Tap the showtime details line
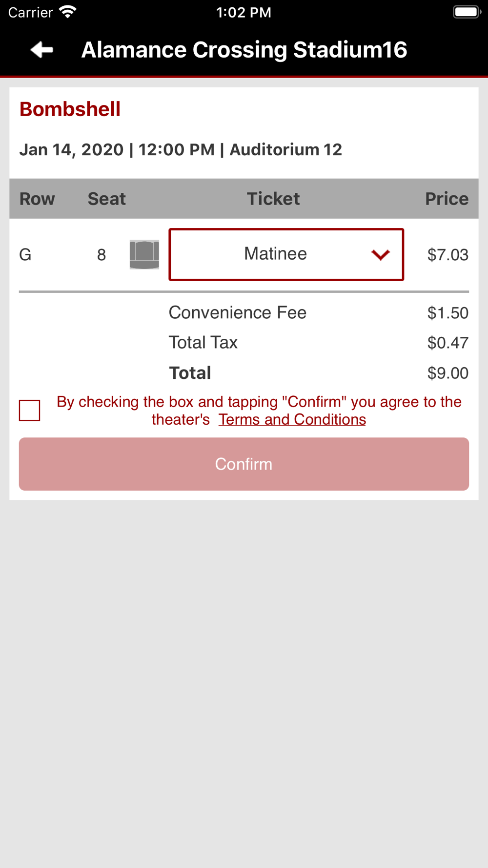Viewport: 488px width, 868px height. [x=181, y=149]
